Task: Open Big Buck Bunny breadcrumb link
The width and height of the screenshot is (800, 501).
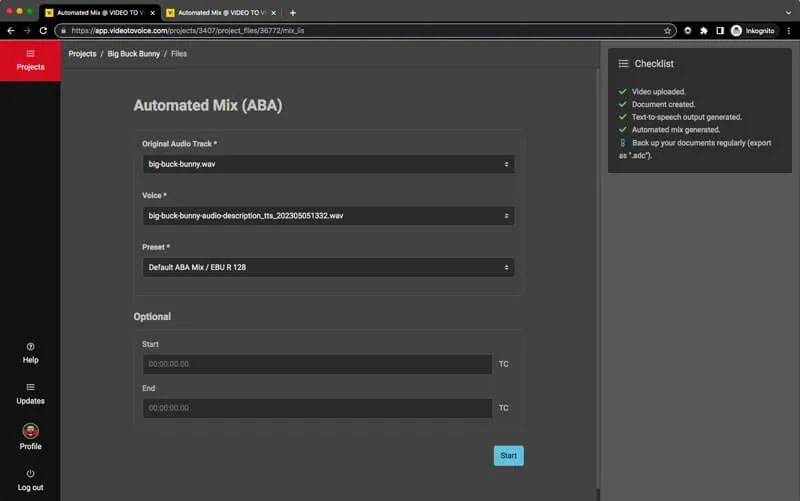Action: pos(132,53)
